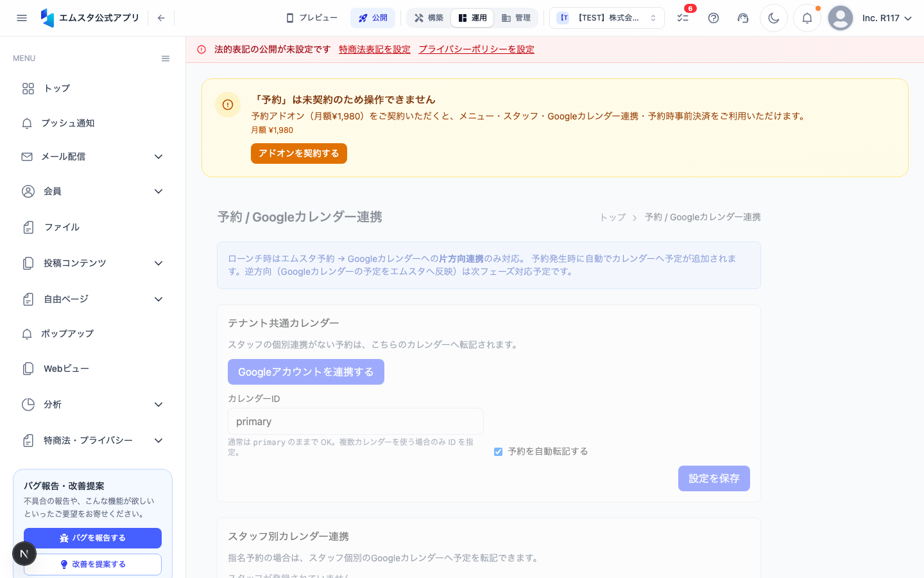Open Webビュー in sidebar

tap(92, 369)
